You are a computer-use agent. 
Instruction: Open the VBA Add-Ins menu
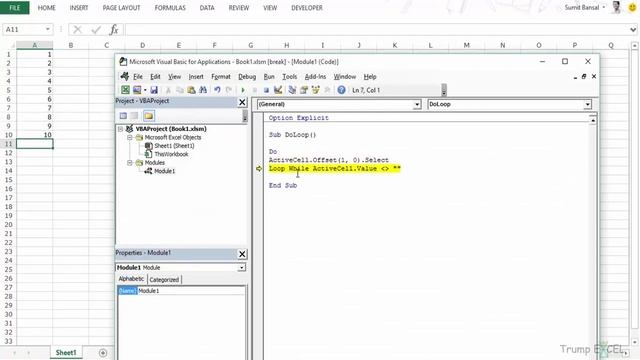(x=316, y=77)
